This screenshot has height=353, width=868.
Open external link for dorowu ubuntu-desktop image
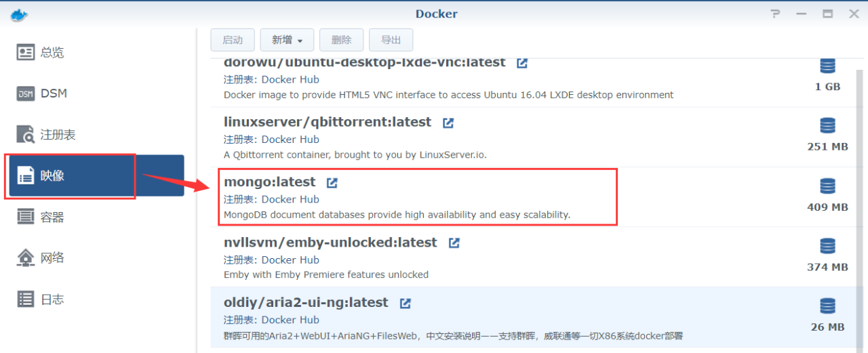point(522,63)
